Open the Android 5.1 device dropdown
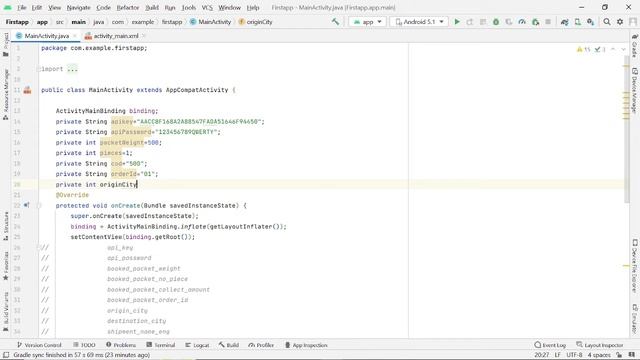This screenshot has width=640, height=360. pos(419,22)
